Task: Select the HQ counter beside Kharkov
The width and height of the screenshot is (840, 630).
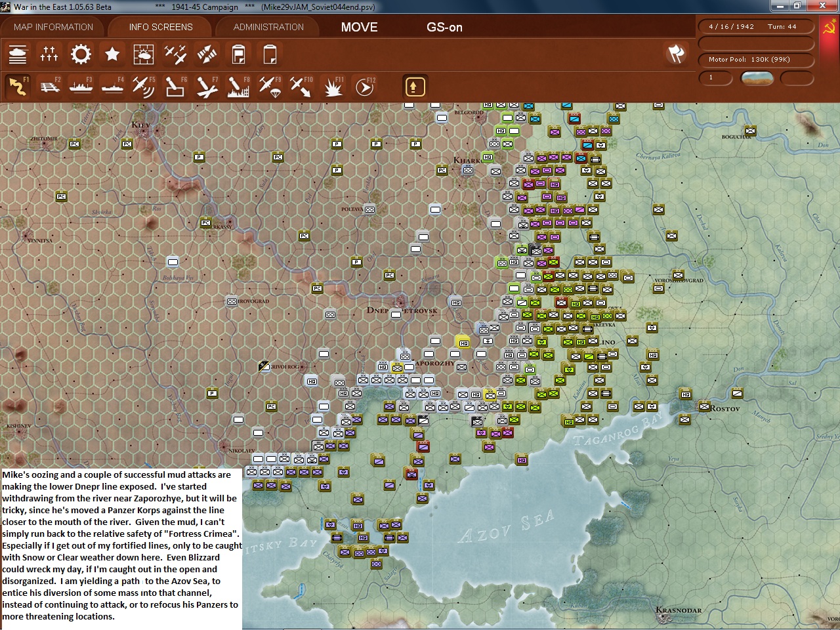Action: pos(488,157)
